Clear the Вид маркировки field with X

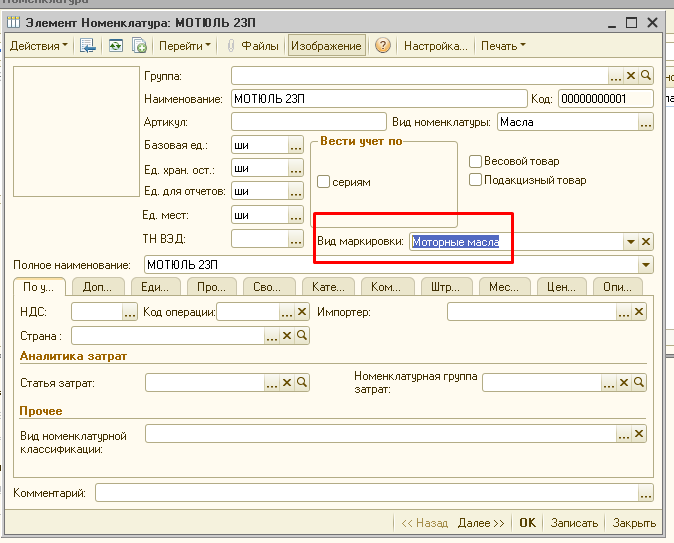pyautogui.click(x=646, y=242)
